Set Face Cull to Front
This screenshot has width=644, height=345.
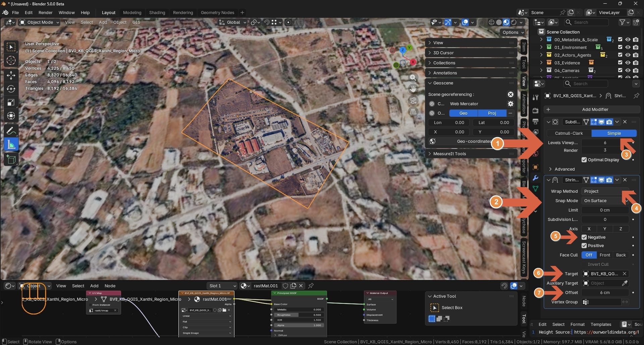(x=605, y=255)
